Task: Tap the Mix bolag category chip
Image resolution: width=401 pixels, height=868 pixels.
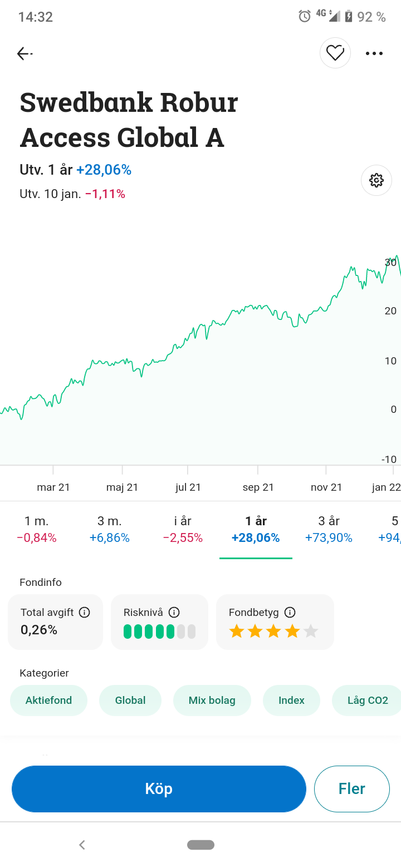Action: click(x=212, y=701)
